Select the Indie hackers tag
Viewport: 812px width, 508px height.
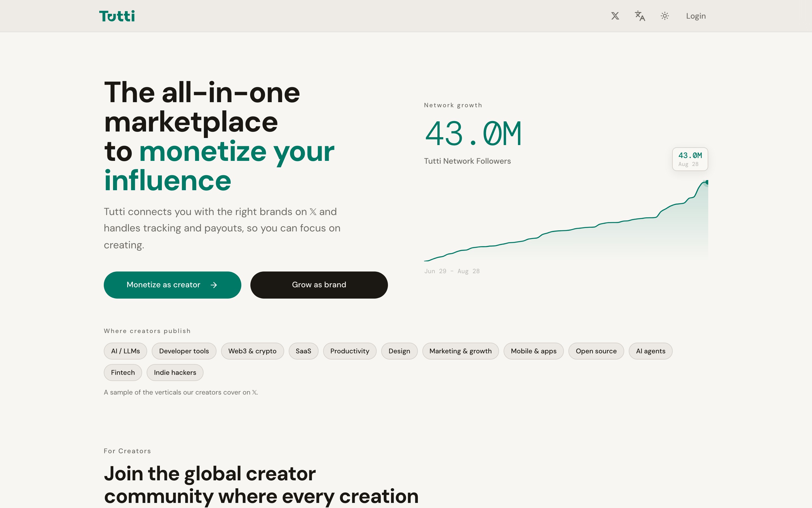pos(175,373)
